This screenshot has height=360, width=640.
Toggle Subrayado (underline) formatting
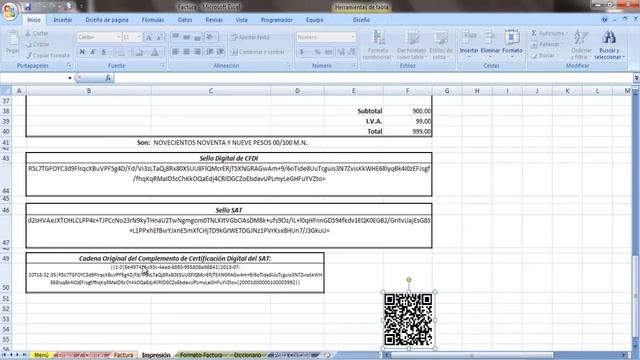[x=104, y=52]
